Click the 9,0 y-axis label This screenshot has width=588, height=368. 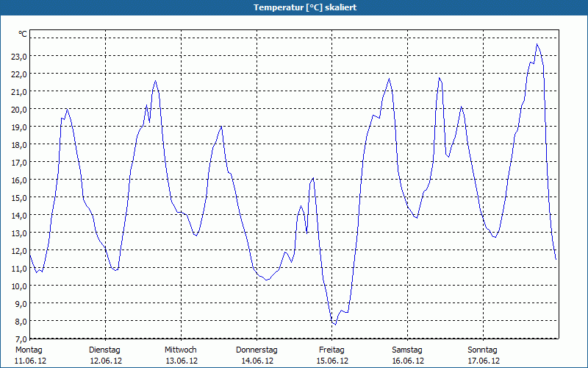coord(21,303)
